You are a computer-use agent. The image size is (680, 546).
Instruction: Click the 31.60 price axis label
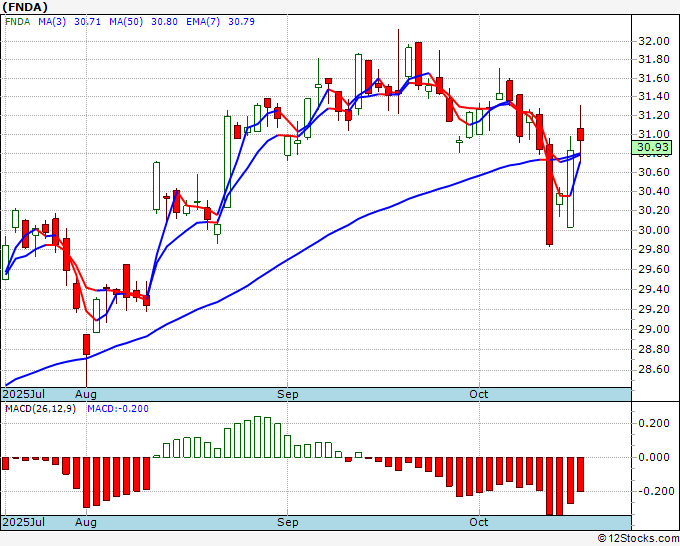[x=654, y=78]
